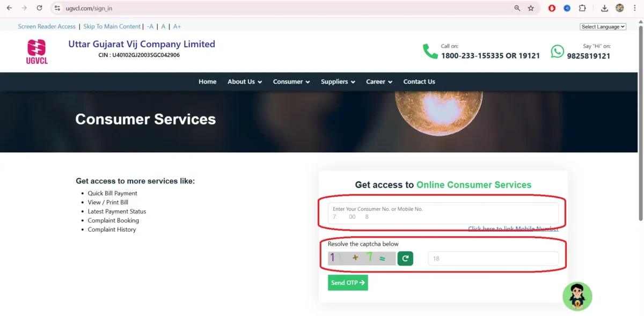Refresh the captcha with the green reload icon
644x316 pixels.
(405, 258)
